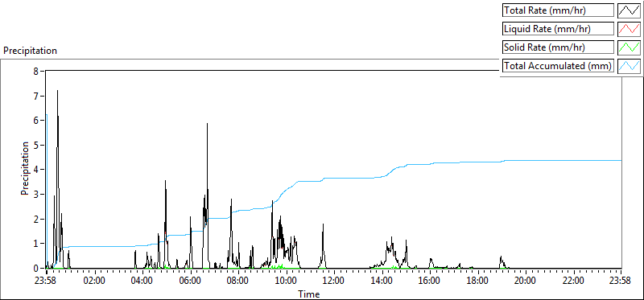Viewport: 644px width, 300px height.
Task: Click the Time axis title
Action: [309, 294]
